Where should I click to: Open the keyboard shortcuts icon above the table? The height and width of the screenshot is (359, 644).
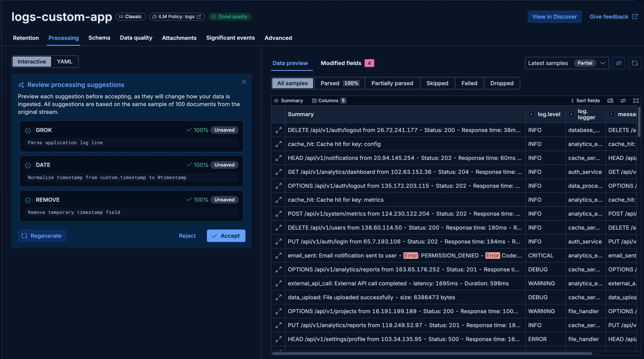click(610, 101)
